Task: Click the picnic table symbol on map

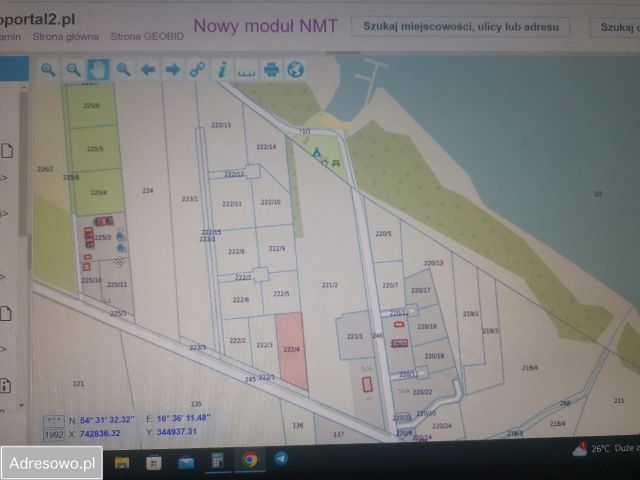Action: [336, 163]
